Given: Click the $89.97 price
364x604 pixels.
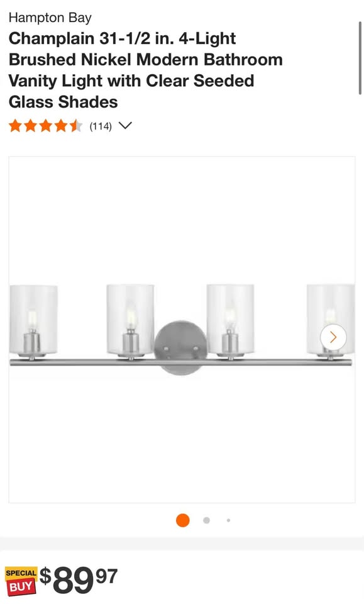Looking at the screenshot, I should click(79, 580).
